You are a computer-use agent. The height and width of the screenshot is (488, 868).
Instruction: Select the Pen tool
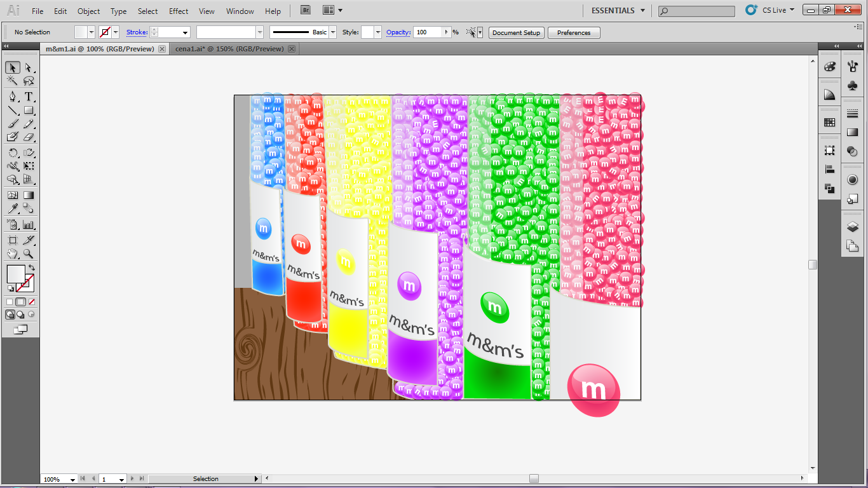coord(12,97)
